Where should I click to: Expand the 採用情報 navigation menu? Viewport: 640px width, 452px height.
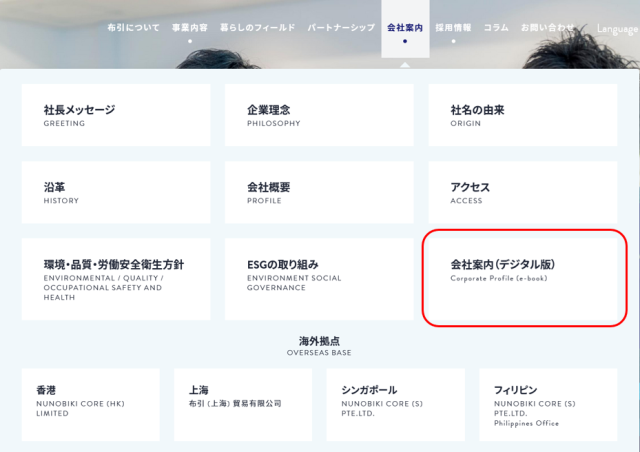tap(454, 28)
